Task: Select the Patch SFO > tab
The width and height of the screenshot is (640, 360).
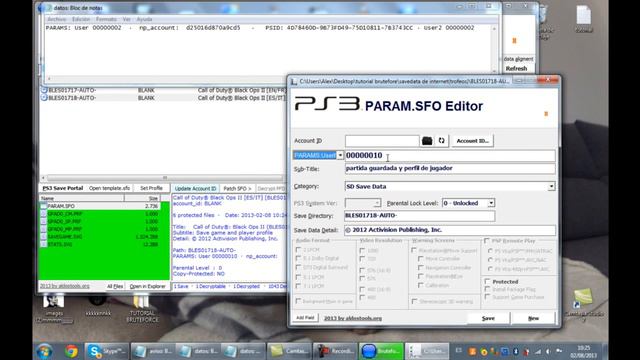Action: coord(237,189)
